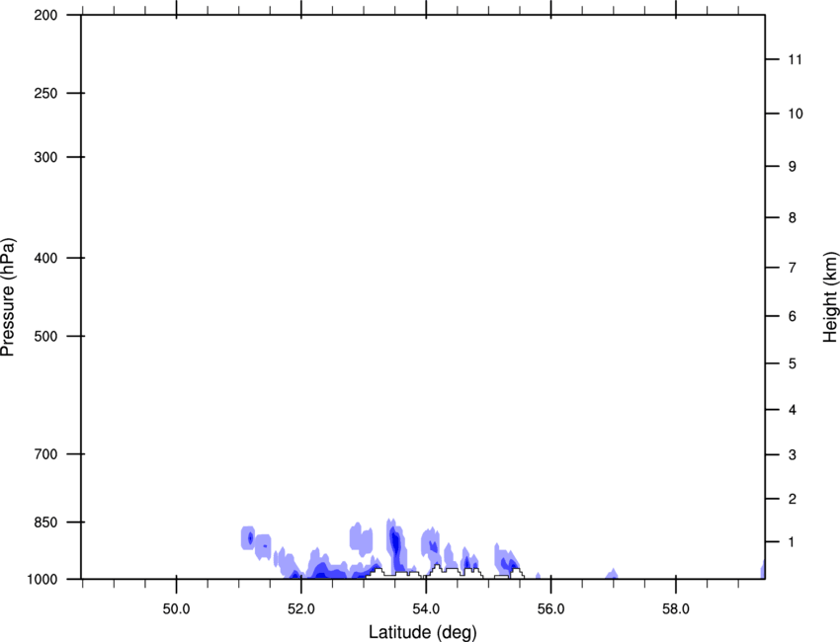Click the 1000 pressure tick label
Viewport: 840px width, 642px height.
pos(42,580)
